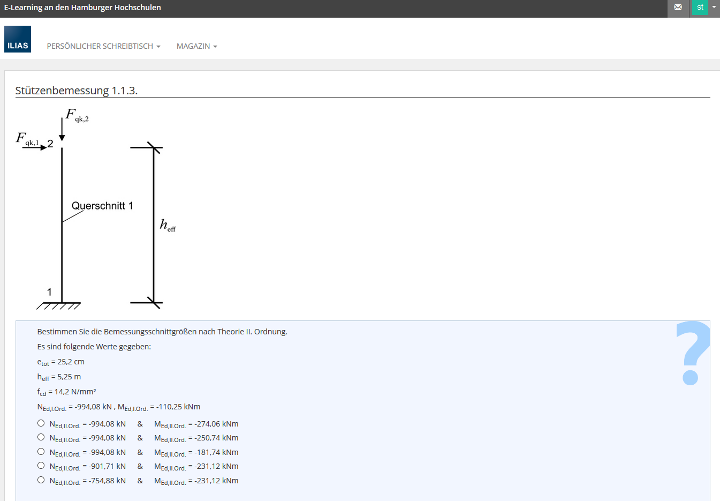Viewport: 720px width, 501px height.
Task: Click the 'Querschnitt 1' label in diagram
Action: tap(102, 206)
